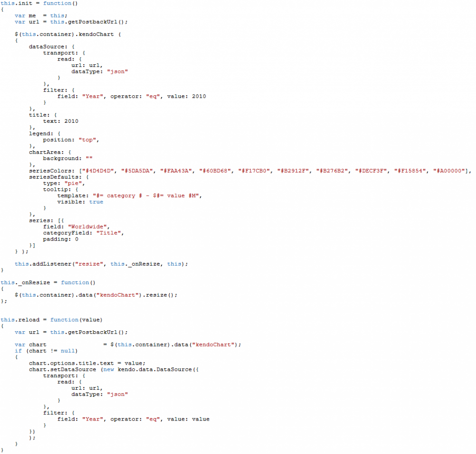Image resolution: width=476 pixels, height=454 pixels.
Task: Click the 'legend: {' line
Action: [45, 134]
